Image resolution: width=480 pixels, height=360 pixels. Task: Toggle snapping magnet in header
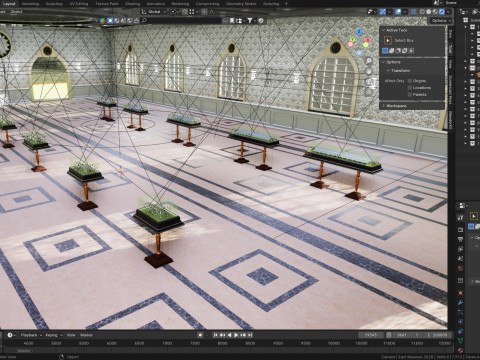185,12
